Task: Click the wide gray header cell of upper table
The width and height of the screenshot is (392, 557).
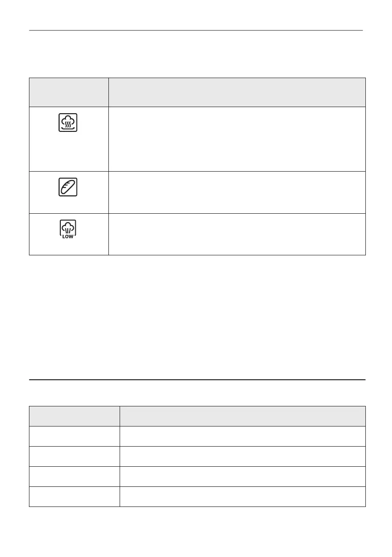Action: (236, 92)
